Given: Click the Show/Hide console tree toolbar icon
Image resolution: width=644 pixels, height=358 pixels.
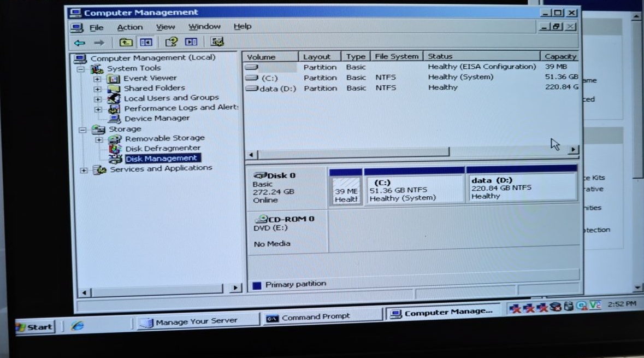Looking at the screenshot, I should (145, 42).
